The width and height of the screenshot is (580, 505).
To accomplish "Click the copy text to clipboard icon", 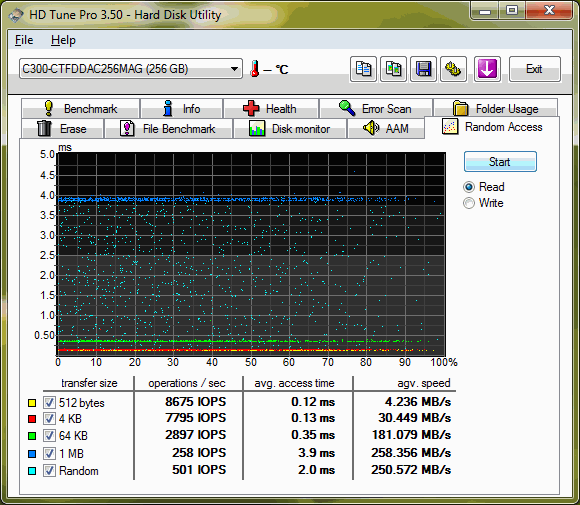I will click(363, 69).
